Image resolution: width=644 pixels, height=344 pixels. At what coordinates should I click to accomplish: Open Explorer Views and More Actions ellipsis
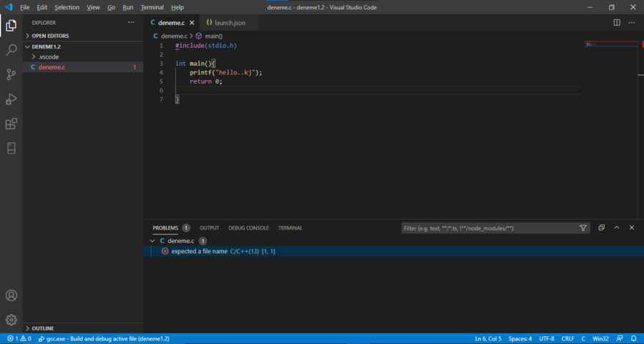[x=131, y=23]
